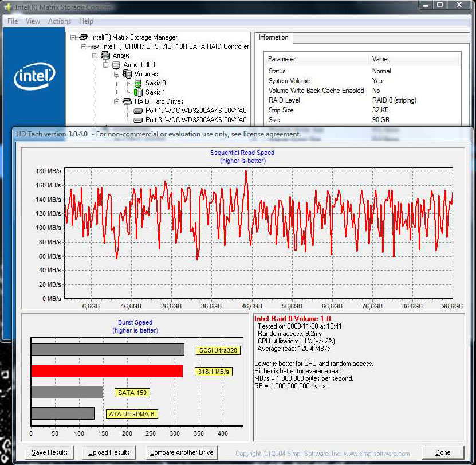Click the 318.1 MB/s yellow label

214,372
